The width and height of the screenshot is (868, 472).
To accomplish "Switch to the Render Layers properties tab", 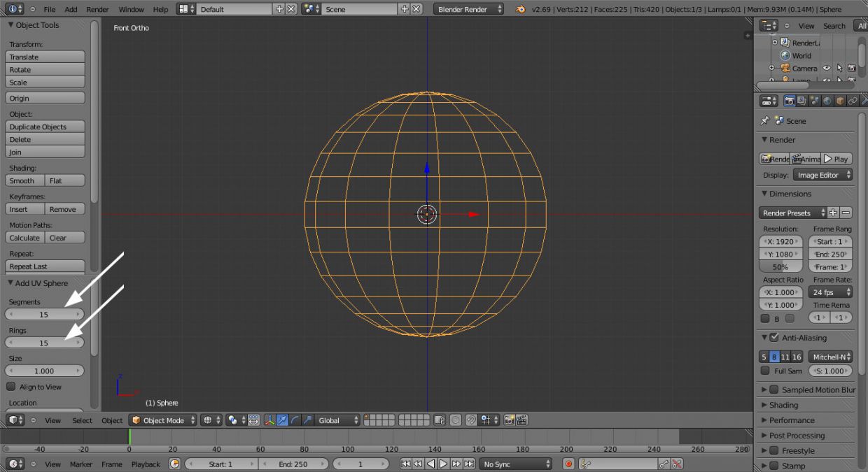I will (x=802, y=101).
